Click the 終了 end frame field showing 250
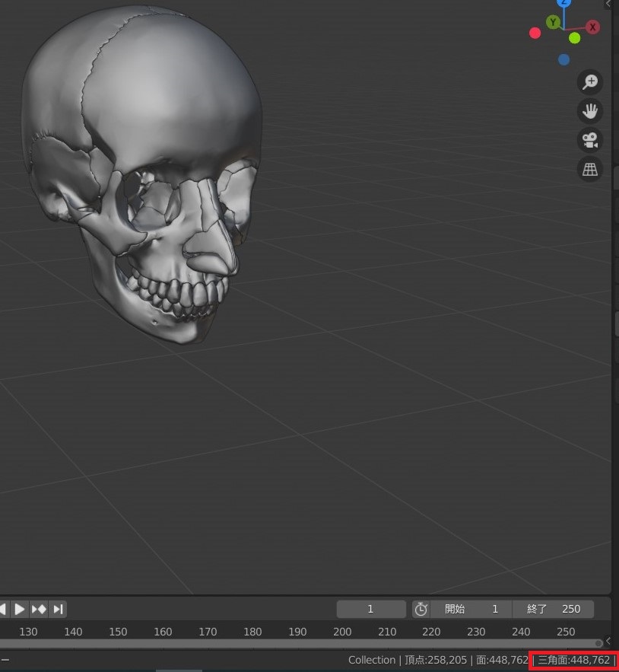 [x=553, y=609]
